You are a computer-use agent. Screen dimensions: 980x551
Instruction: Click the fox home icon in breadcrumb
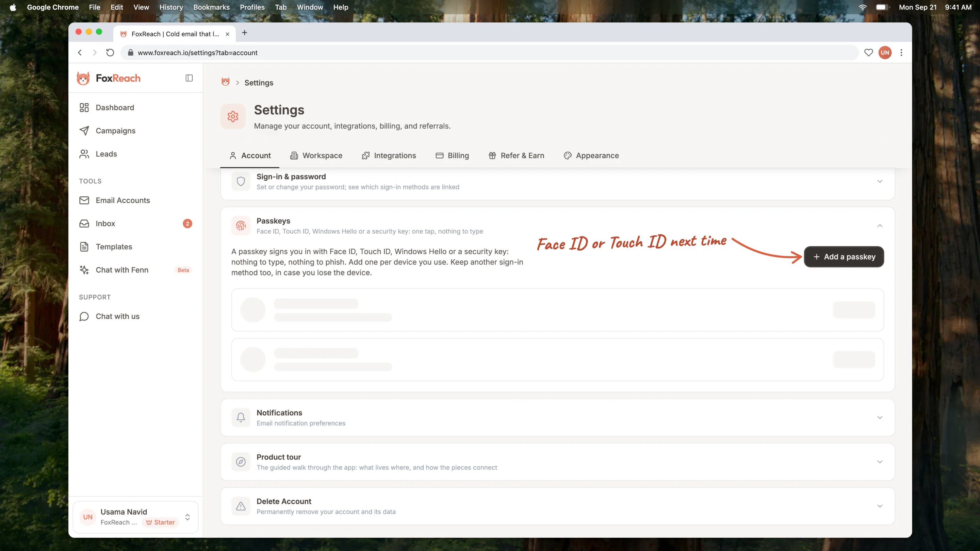click(x=226, y=82)
